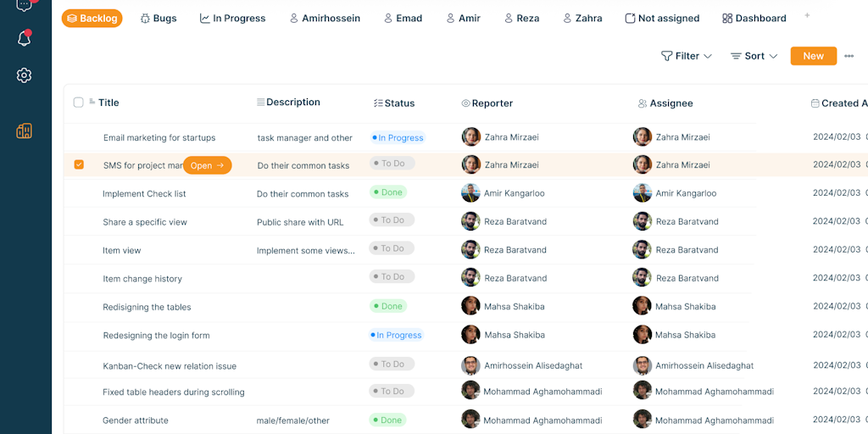Screen dimensions: 868x434
Task: Toggle the select-all header checkbox
Action: pyautogui.click(x=79, y=103)
